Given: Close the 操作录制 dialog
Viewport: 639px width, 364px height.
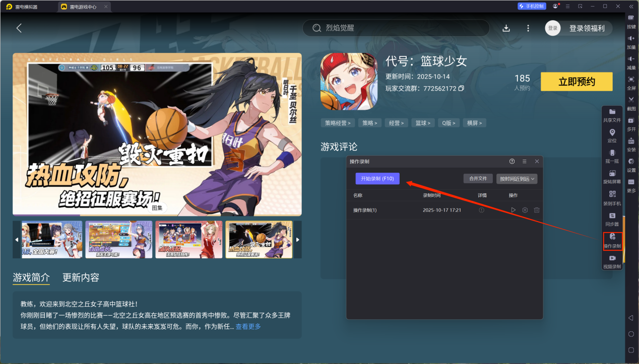Looking at the screenshot, I should [x=537, y=161].
